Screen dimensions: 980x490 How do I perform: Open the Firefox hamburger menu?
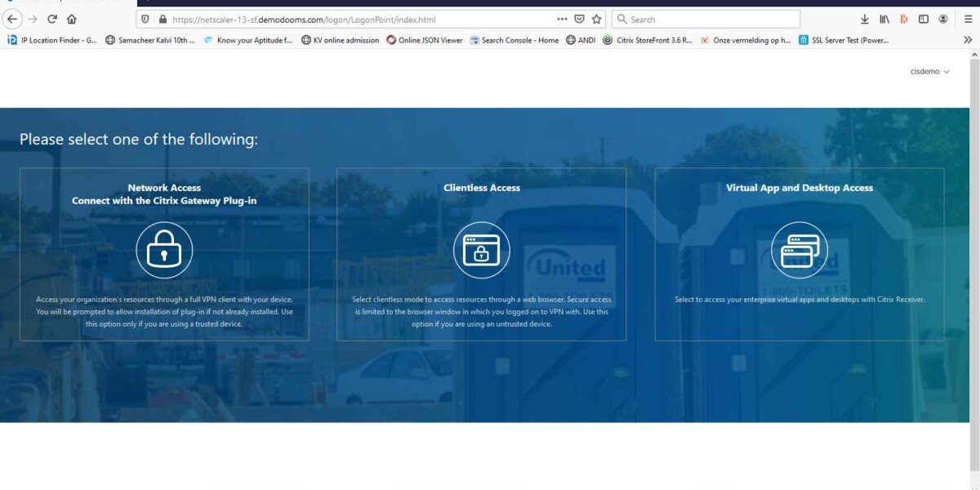click(968, 19)
